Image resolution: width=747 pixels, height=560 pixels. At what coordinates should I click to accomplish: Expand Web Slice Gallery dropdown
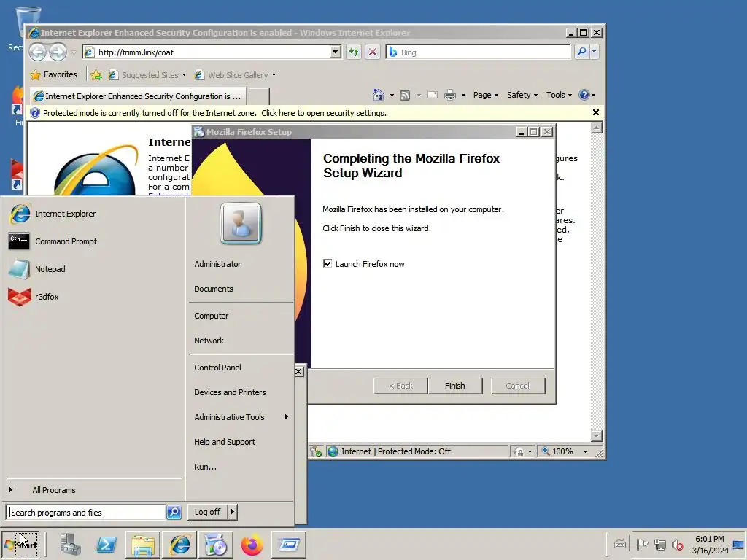pos(274,75)
